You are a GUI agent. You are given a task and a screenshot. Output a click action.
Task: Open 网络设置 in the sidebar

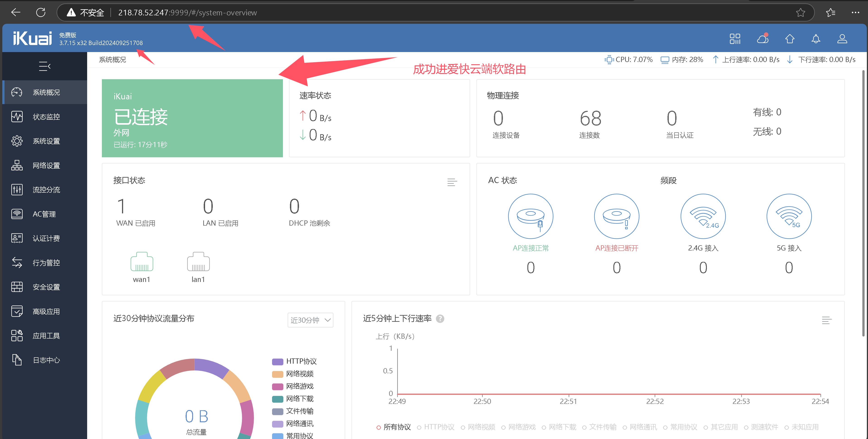point(45,165)
